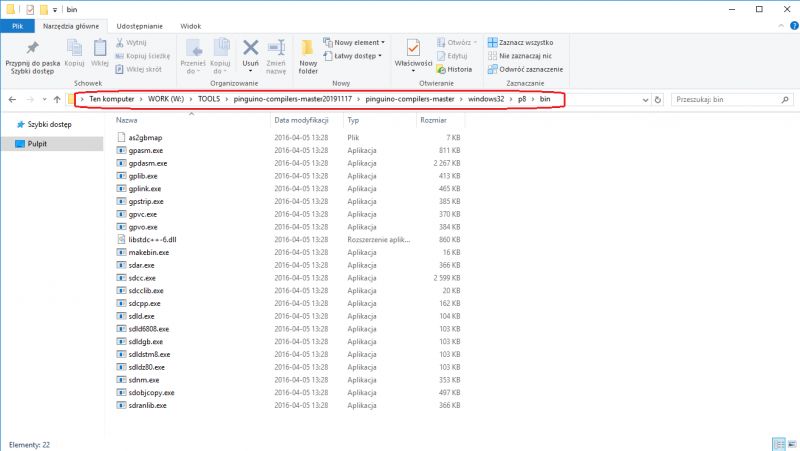The width and height of the screenshot is (800, 451).
Task: Click windows32 breadcrumb segment
Action: click(x=486, y=99)
